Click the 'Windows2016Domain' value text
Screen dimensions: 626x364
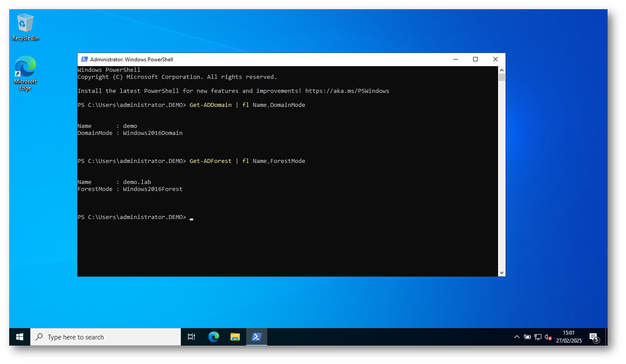(x=152, y=133)
